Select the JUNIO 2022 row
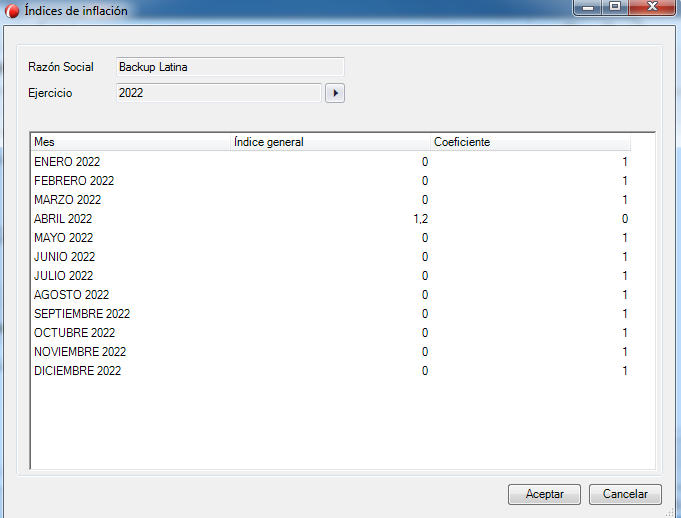The width and height of the screenshot is (681, 518). (331, 257)
